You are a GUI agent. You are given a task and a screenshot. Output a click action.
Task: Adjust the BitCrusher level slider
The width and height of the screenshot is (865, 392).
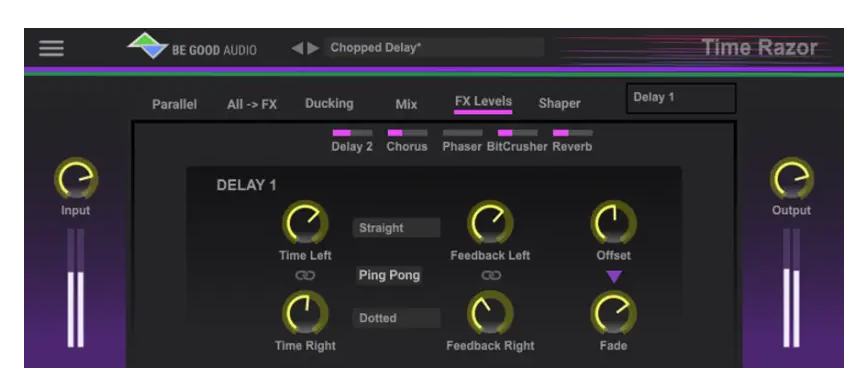click(517, 133)
